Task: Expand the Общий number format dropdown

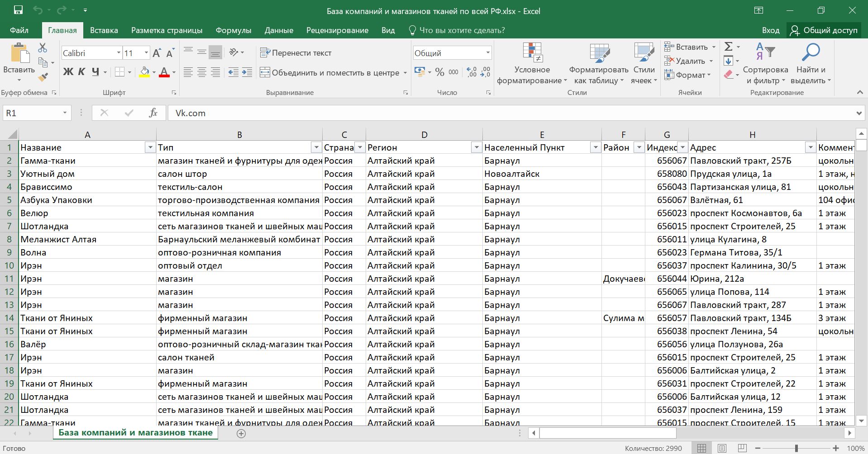Action: 487,53
